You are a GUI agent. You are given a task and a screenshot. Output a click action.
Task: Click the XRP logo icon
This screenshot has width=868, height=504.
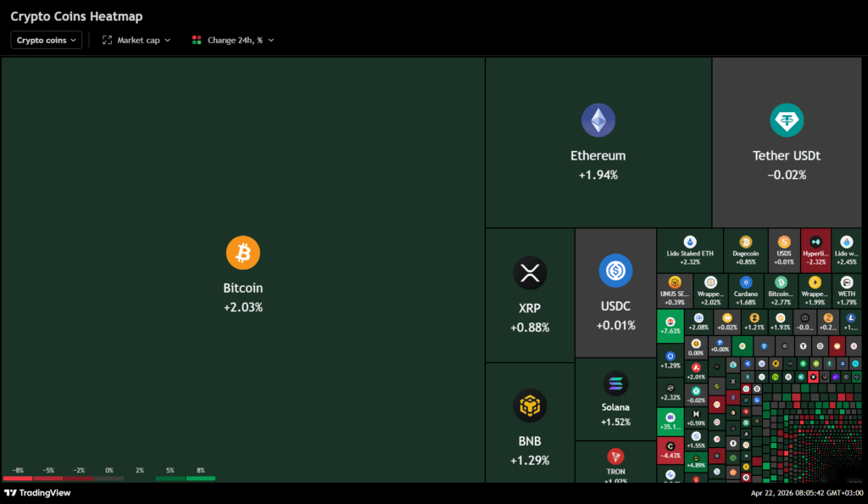point(530,273)
